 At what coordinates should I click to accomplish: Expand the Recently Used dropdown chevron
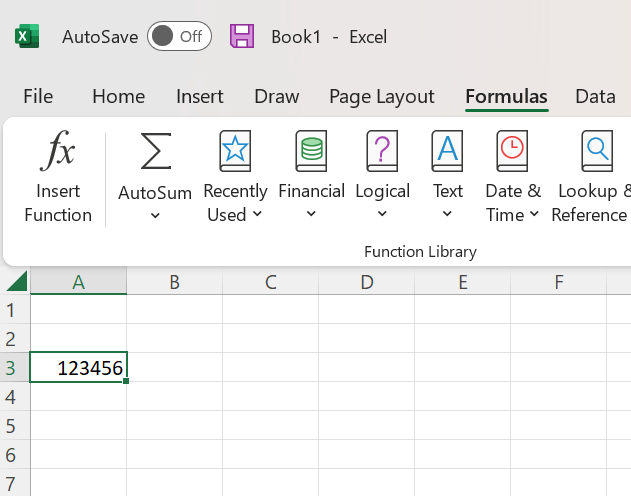pyautogui.click(x=257, y=214)
